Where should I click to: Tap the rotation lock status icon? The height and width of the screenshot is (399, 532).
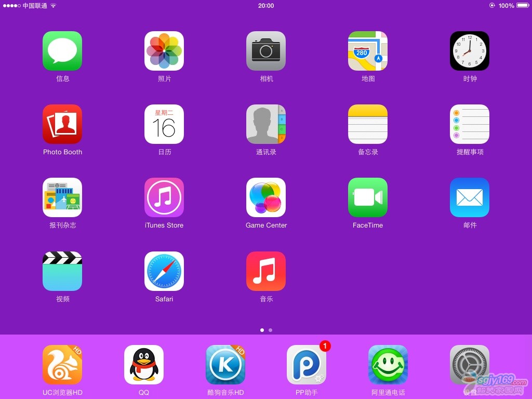pos(492,5)
